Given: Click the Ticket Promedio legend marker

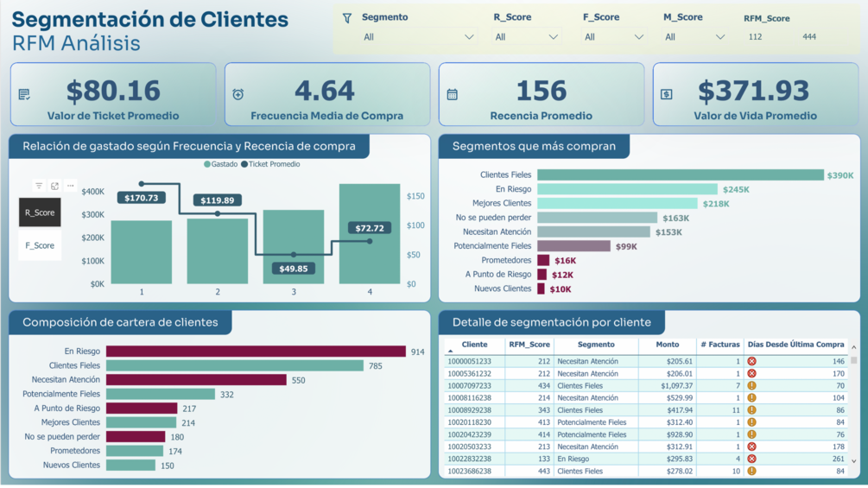Looking at the screenshot, I should tap(244, 164).
